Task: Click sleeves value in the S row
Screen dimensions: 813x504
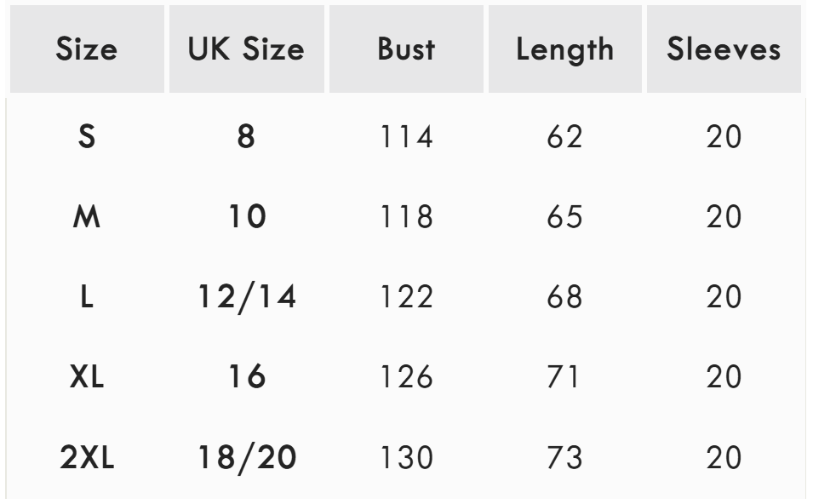Action: coord(724,137)
